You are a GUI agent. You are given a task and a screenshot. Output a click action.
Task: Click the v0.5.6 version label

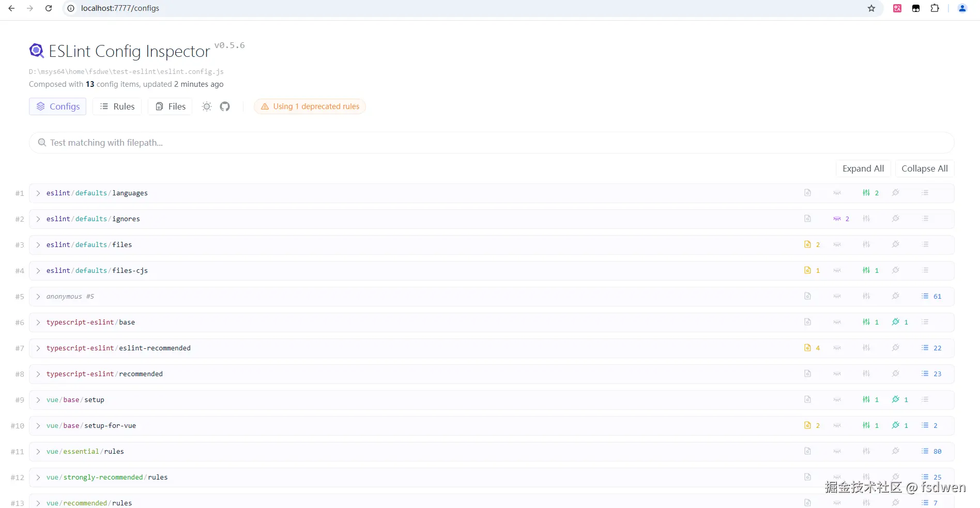tap(229, 45)
